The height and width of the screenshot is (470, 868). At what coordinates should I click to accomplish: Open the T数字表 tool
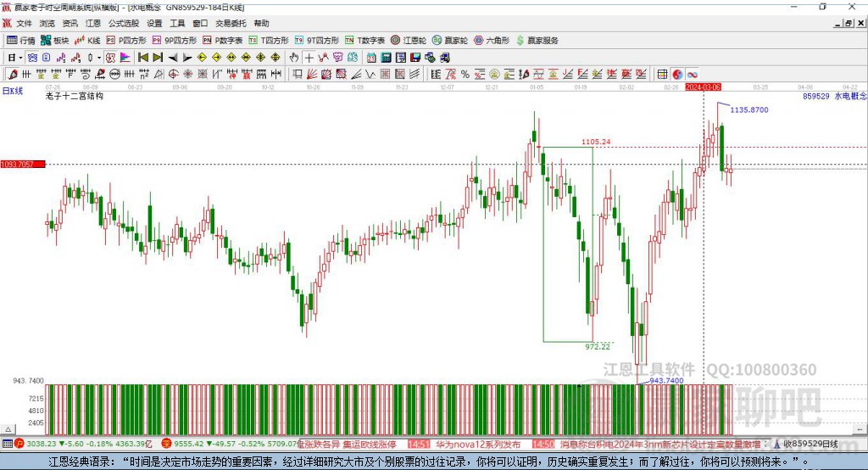pyautogui.click(x=364, y=41)
